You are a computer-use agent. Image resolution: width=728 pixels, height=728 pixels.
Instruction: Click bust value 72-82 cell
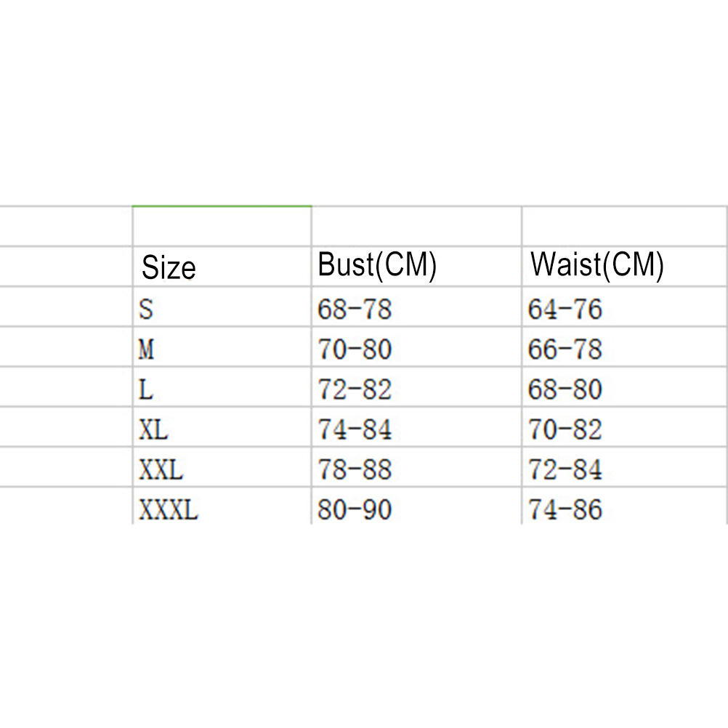tap(355, 390)
